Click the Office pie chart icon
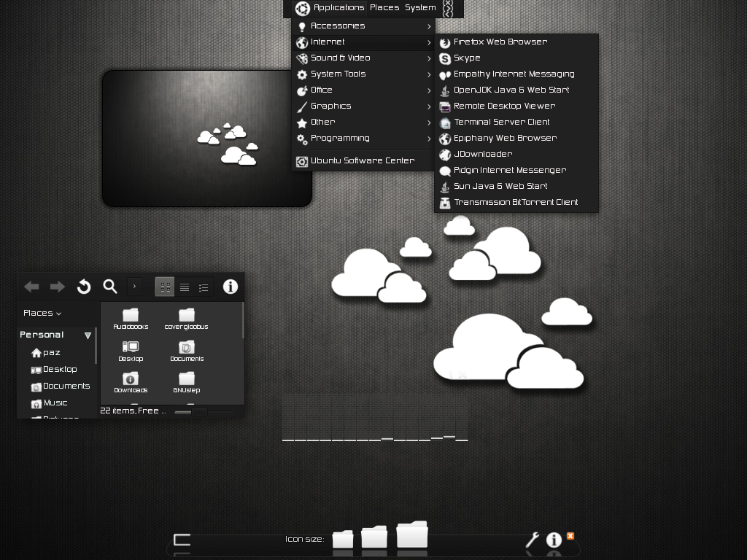Viewport: 747px width, 560px height. tap(302, 90)
